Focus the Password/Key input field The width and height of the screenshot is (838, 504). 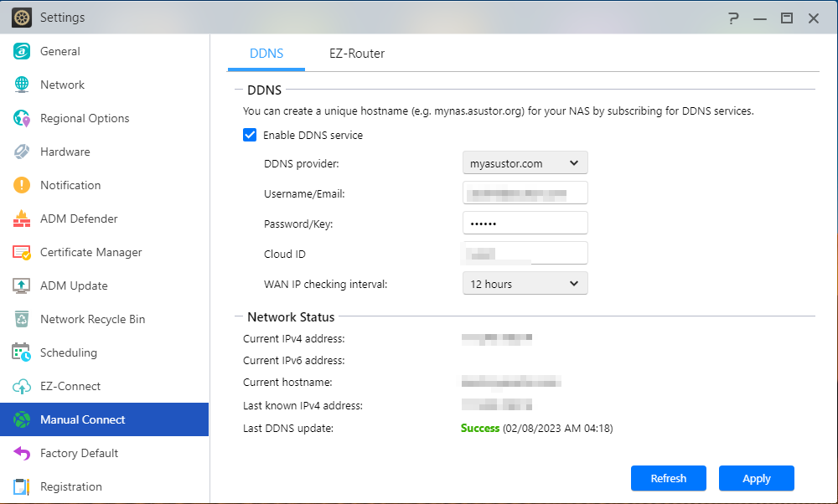coord(525,224)
